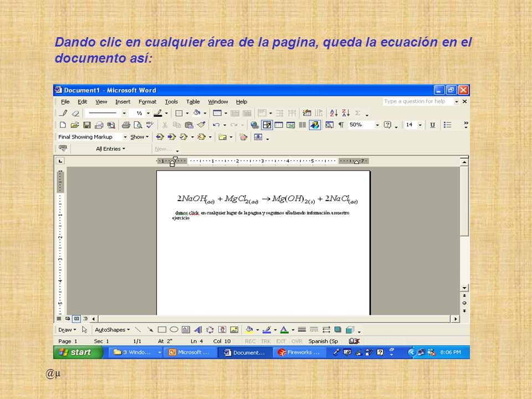Screen dimensions: 532x399
Task: Click the Table AutoFormat icon
Action: [307, 113]
